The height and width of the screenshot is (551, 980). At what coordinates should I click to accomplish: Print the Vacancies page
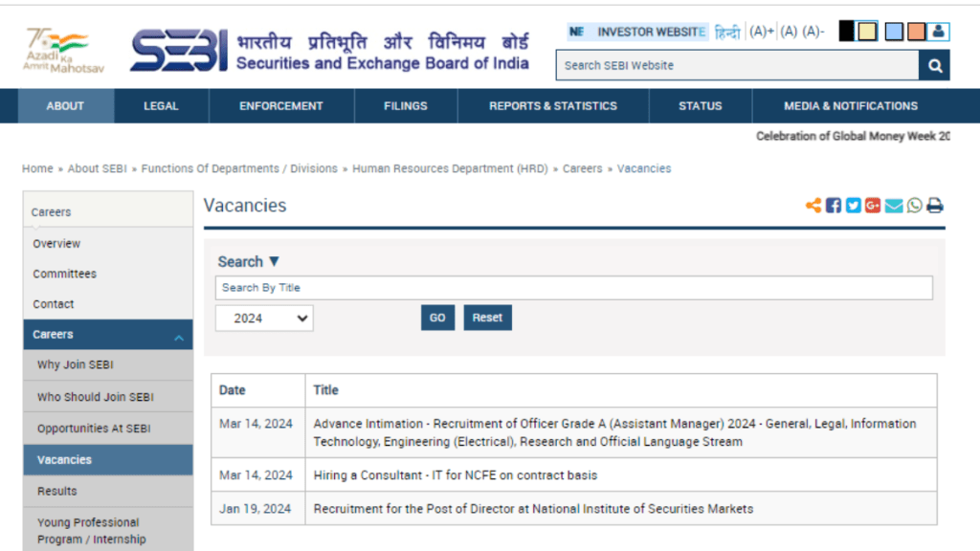(x=935, y=206)
